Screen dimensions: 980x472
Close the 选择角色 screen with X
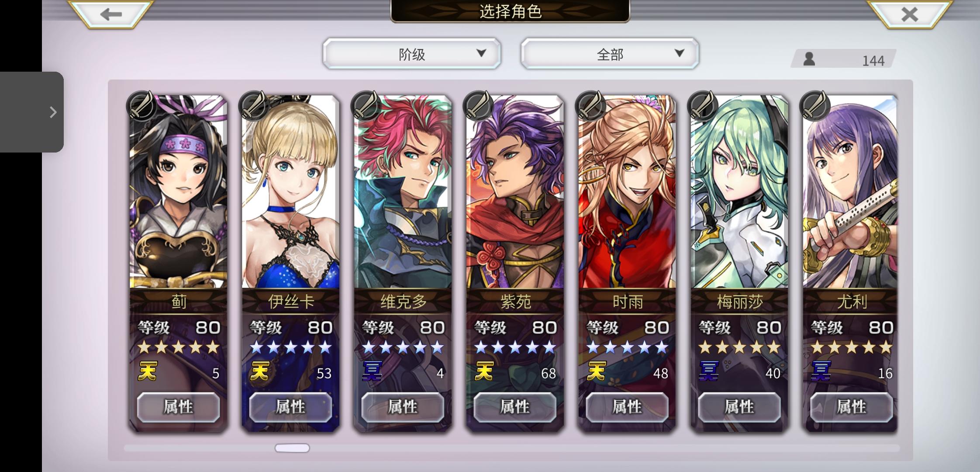910,14
